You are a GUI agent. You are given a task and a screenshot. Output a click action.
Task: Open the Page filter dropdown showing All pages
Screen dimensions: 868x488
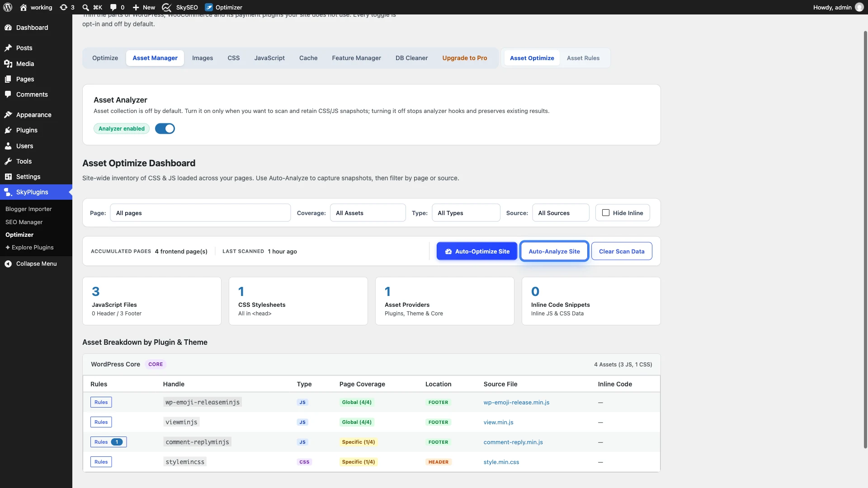point(200,213)
